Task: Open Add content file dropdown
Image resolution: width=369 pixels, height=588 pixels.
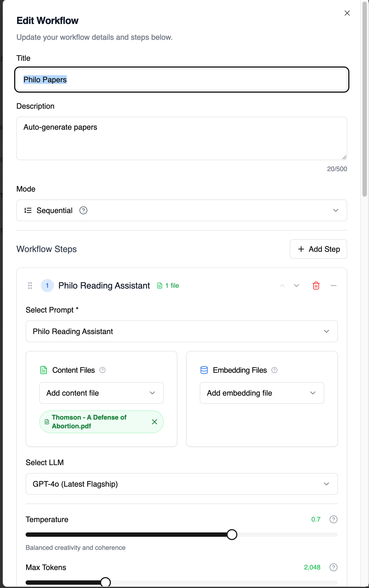Action: point(101,393)
